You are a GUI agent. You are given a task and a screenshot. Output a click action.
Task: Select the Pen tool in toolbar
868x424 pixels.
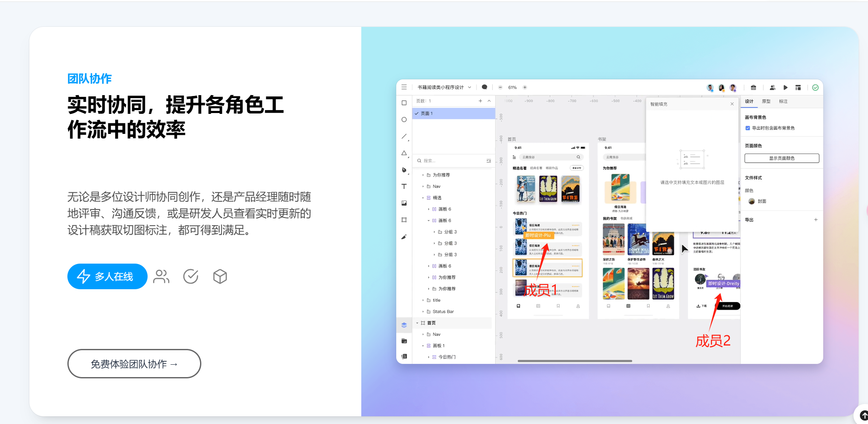tap(404, 170)
